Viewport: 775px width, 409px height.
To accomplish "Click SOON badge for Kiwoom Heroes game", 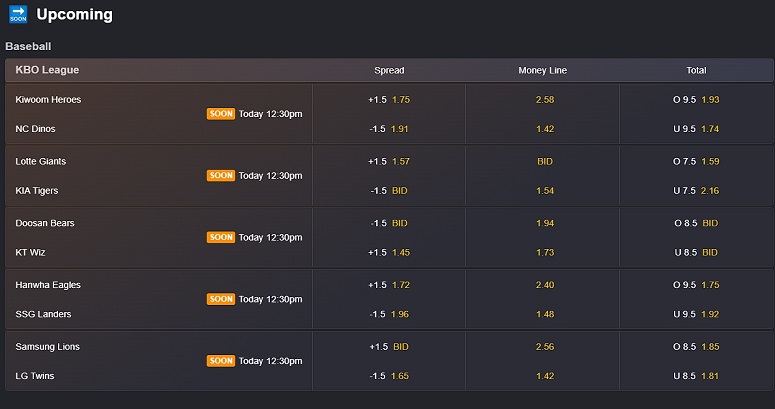I will point(221,114).
